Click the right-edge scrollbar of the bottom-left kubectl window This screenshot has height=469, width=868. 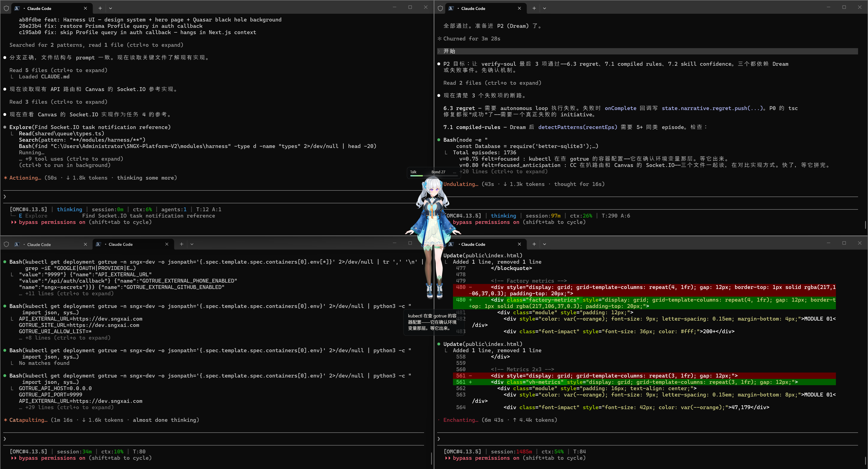coord(431,458)
